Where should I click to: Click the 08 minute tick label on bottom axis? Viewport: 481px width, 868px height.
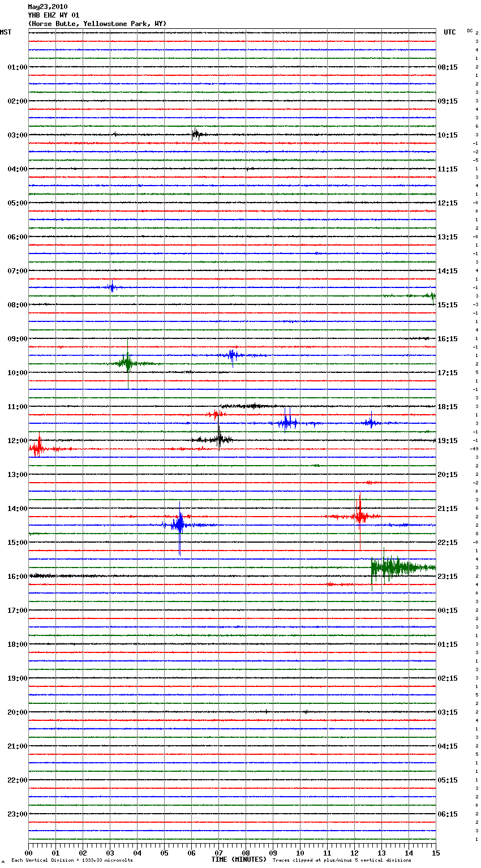tap(246, 853)
